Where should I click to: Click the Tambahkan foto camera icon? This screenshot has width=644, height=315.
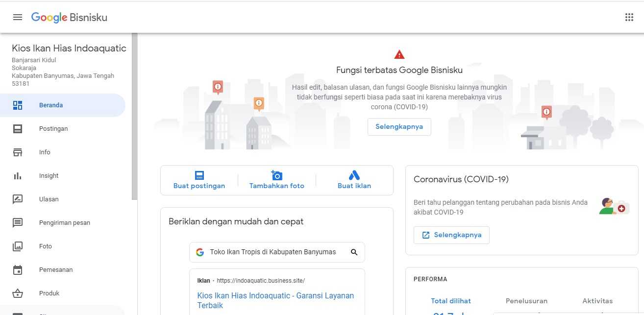(x=276, y=175)
